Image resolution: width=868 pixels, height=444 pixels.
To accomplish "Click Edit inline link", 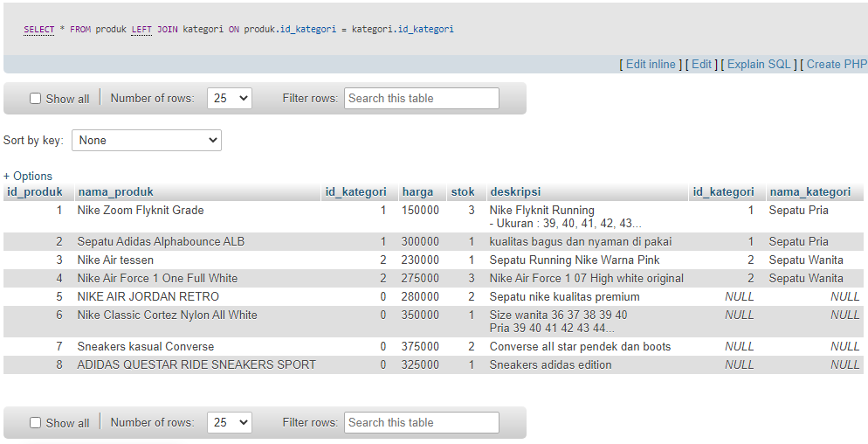I will [x=651, y=65].
